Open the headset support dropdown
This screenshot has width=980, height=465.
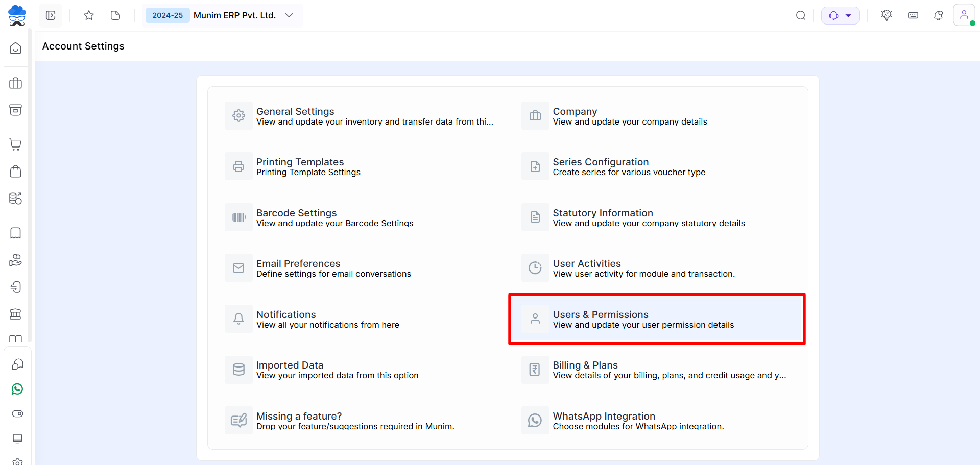pos(841,15)
